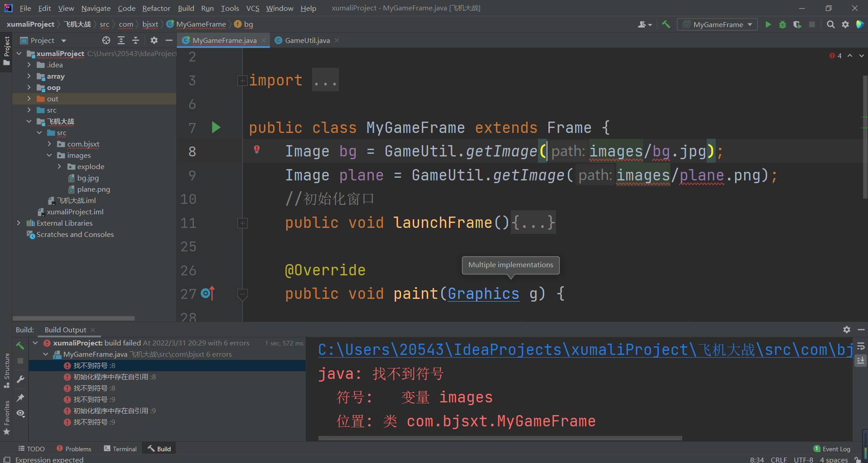Toggle scroll to end in build output
The height and width of the screenshot is (463, 868).
(861, 361)
